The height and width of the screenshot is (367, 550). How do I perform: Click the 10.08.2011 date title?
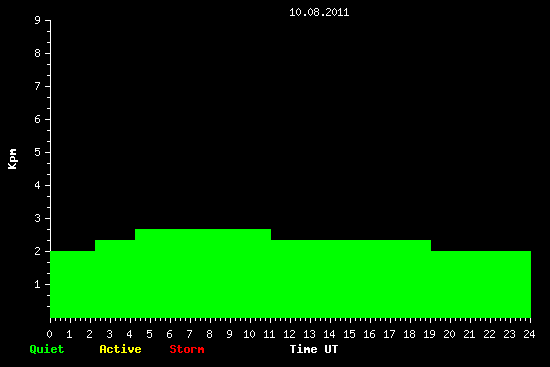319,13
